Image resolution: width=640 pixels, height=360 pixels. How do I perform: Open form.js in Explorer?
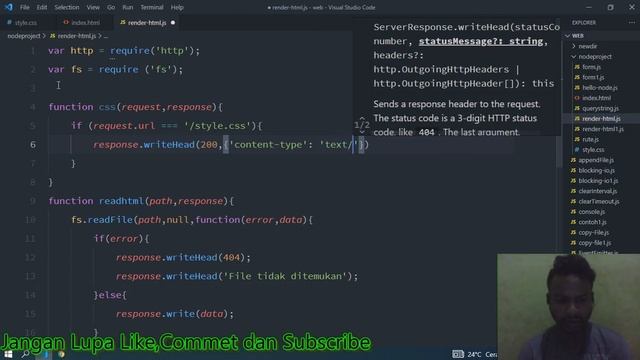[x=591, y=67]
